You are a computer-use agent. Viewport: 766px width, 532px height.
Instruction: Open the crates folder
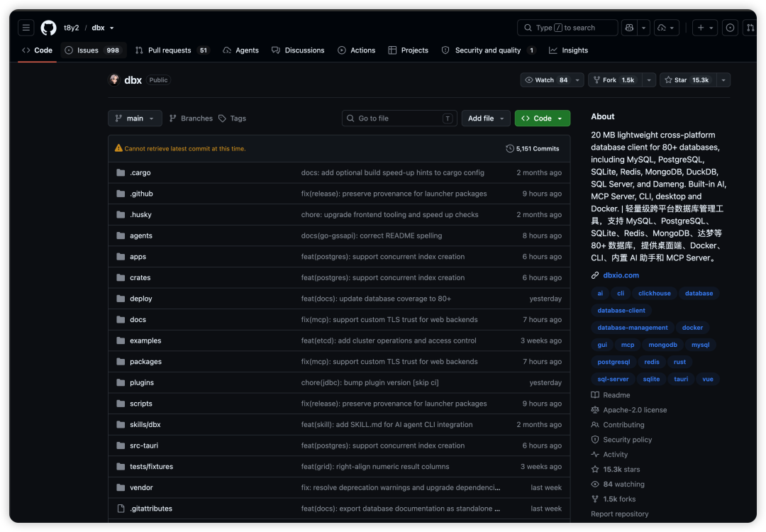pos(140,277)
